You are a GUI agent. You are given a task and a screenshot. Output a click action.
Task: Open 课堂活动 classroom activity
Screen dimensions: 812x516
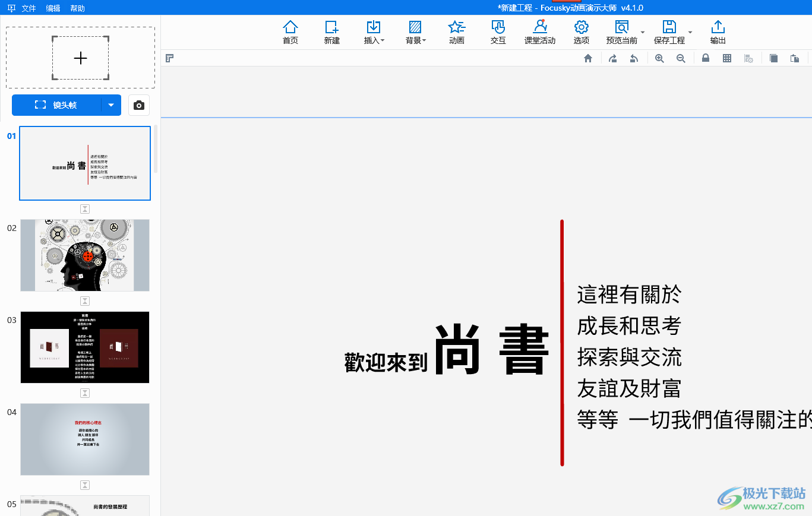click(x=540, y=32)
